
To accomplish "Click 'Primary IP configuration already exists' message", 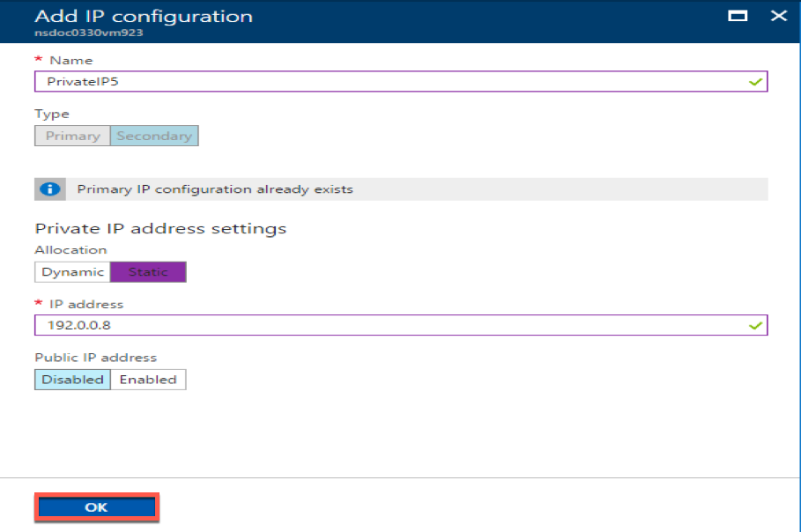I will click(215, 189).
